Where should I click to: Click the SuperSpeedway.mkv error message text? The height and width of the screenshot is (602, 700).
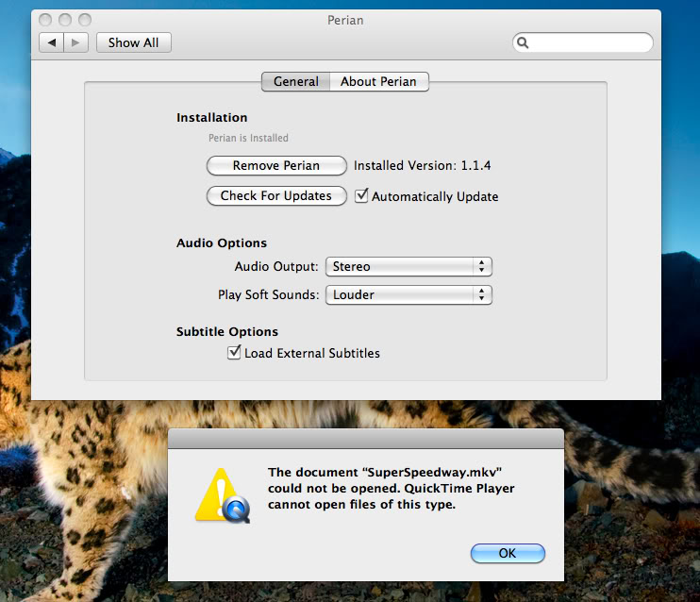pos(392,489)
